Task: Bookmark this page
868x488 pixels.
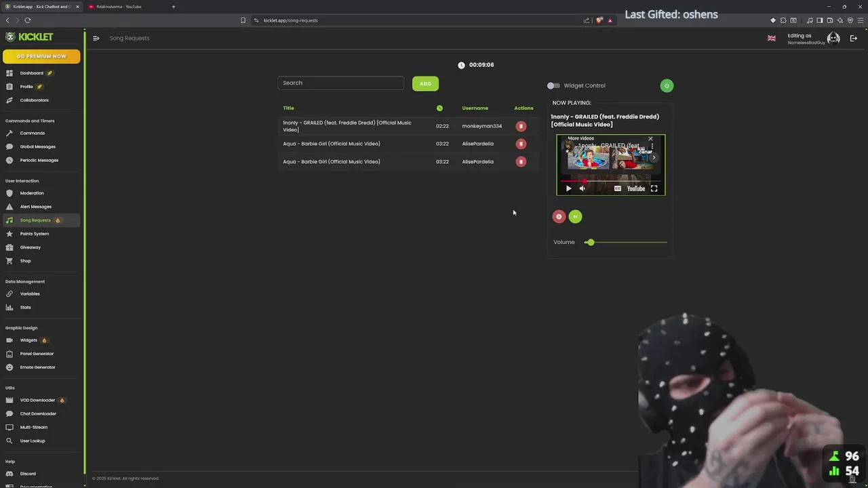Action: coord(243,20)
